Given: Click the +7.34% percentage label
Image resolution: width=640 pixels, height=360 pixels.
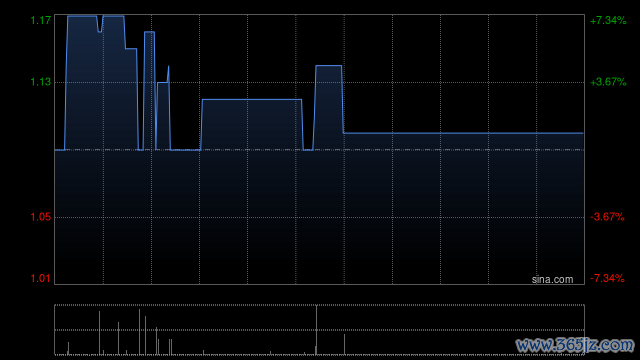Looking at the screenshot, I should [608, 20].
